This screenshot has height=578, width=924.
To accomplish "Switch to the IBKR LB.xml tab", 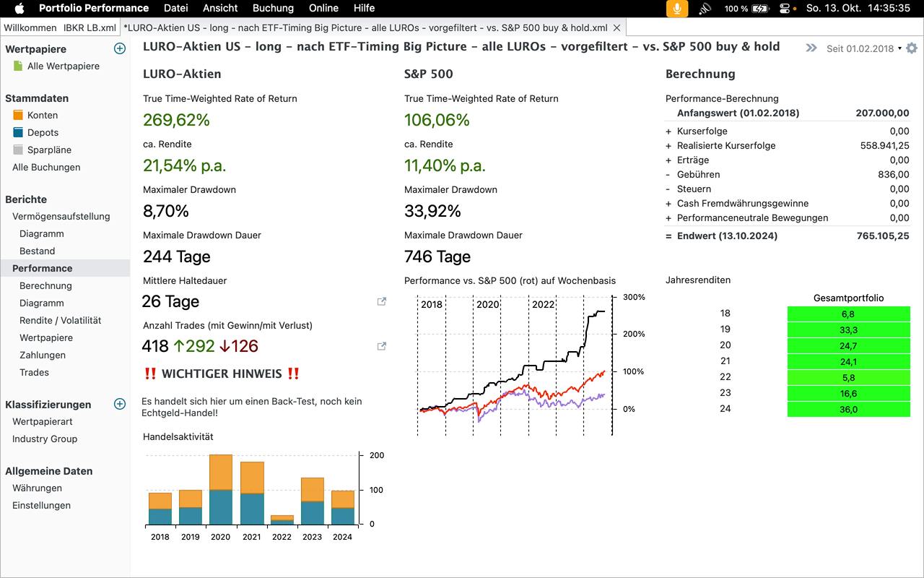I will click(x=90, y=27).
